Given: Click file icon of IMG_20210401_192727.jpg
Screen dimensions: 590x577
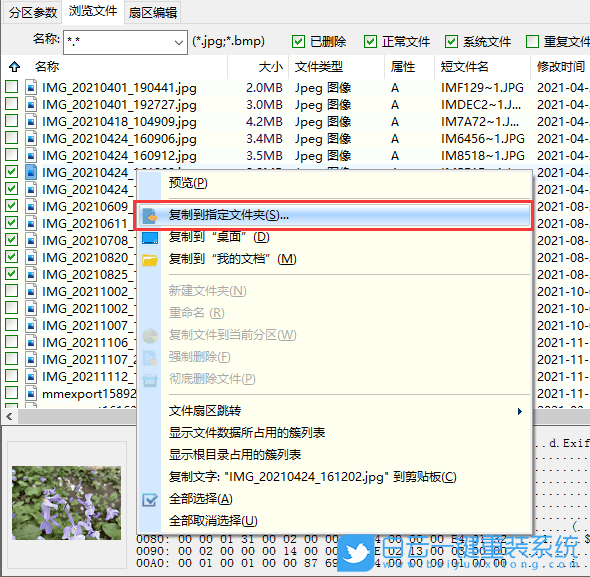Looking at the screenshot, I should pos(31,105).
